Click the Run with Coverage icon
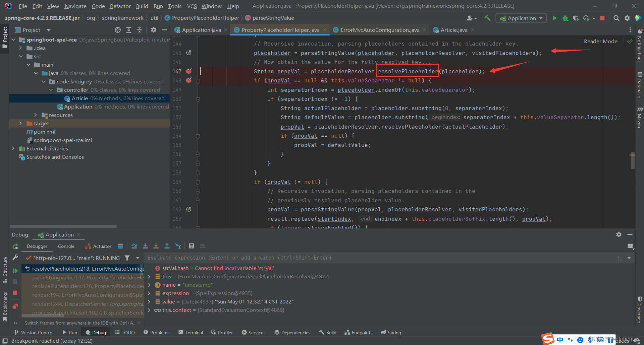This screenshot has height=345, width=644. (x=576, y=18)
